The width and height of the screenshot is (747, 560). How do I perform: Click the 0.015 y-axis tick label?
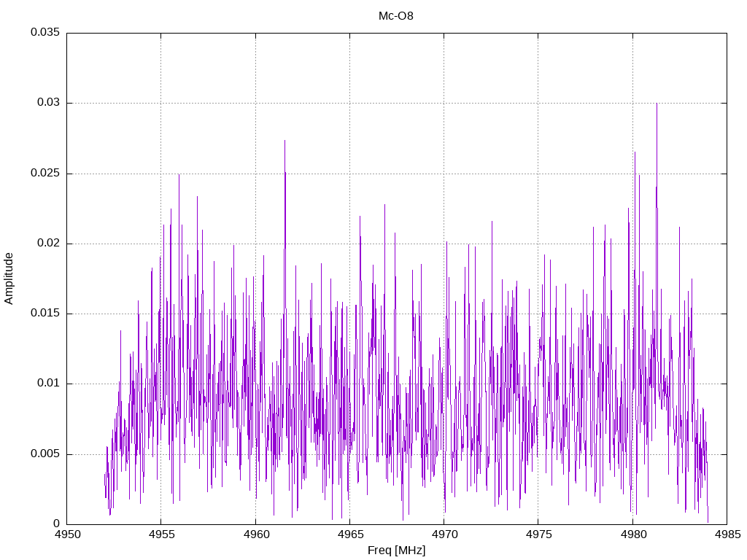coord(44,314)
